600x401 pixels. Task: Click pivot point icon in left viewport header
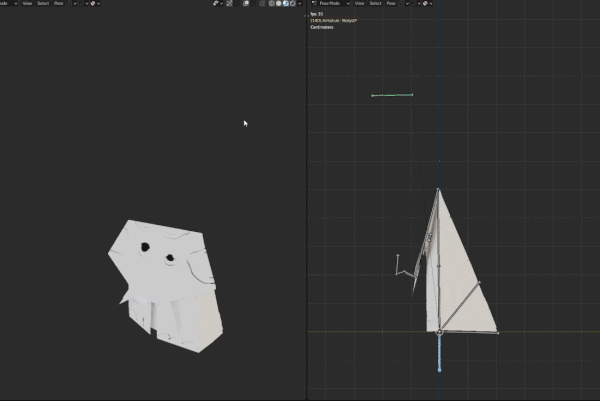point(71,3)
